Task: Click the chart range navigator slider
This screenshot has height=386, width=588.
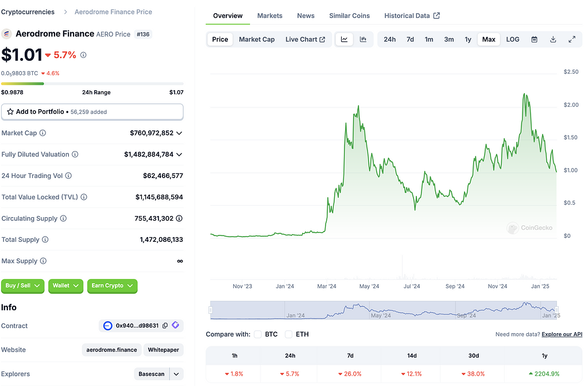Action: click(384, 310)
